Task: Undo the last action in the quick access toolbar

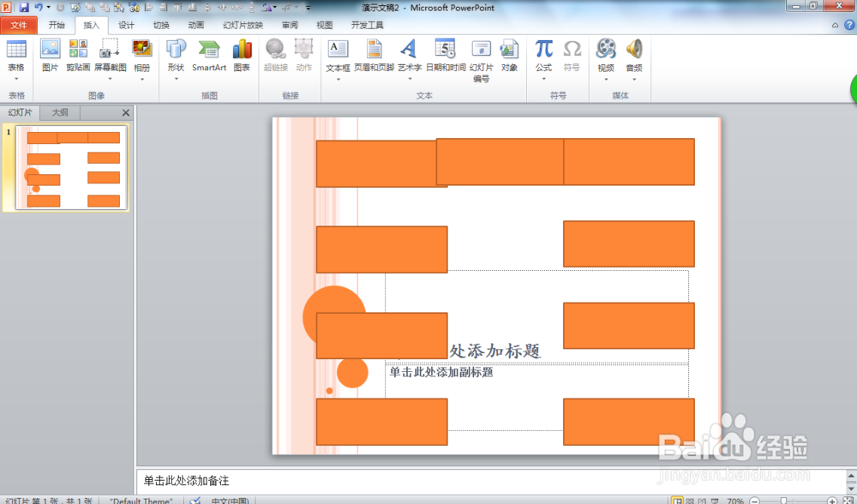Action: point(38,8)
